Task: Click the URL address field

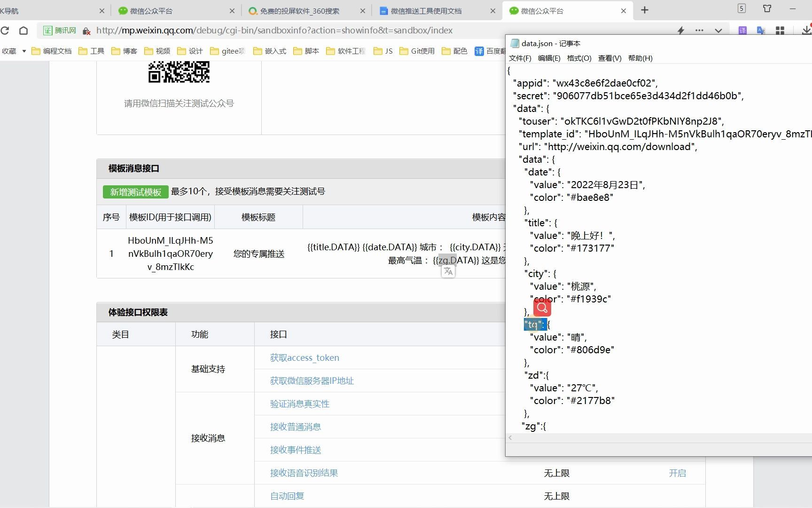Action: (x=274, y=31)
